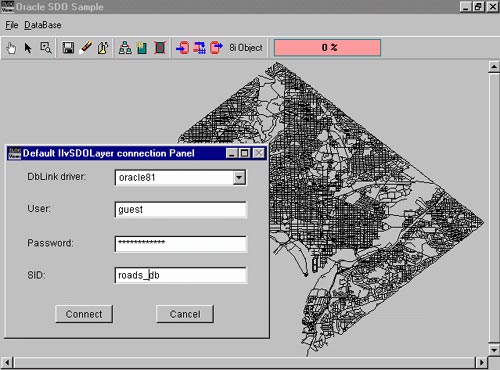Minimize the connection Panel dialog
The width and height of the screenshot is (500, 370).
(x=232, y=153)
